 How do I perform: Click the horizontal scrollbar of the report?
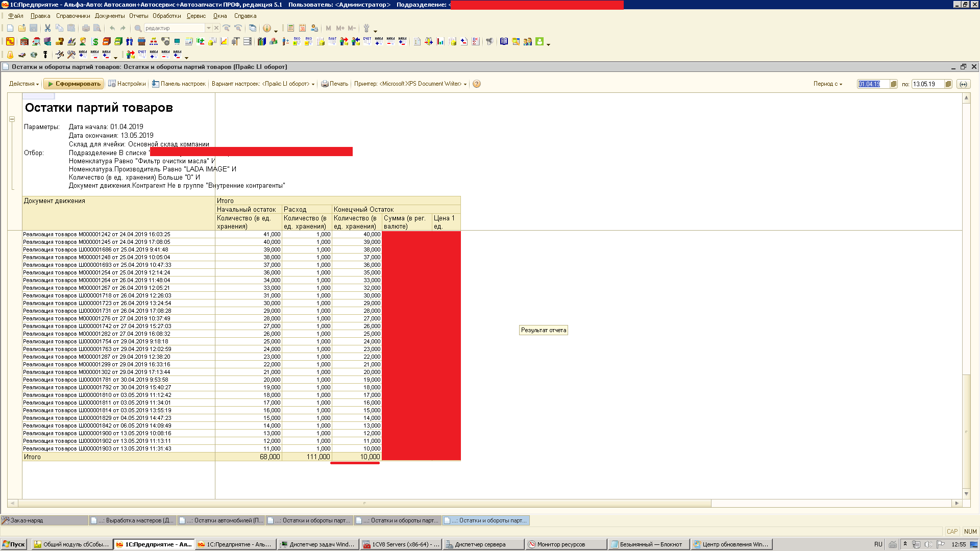pos(364,503)
